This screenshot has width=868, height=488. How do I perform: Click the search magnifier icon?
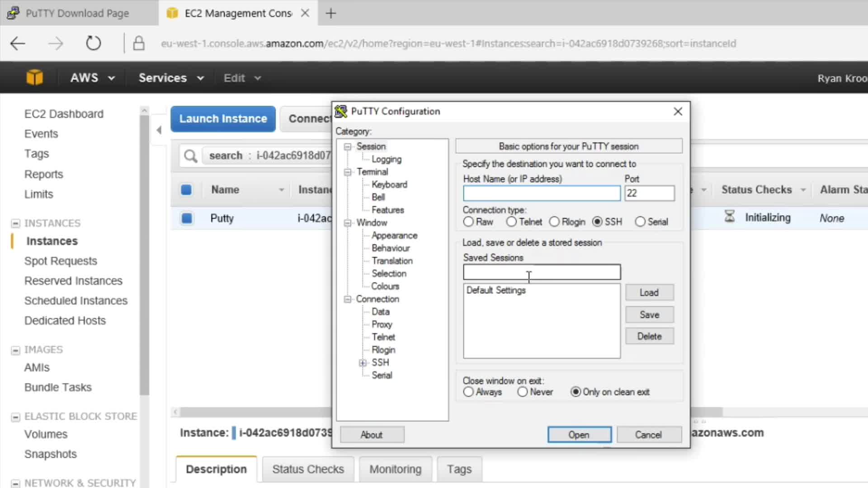tap(190, 156)
